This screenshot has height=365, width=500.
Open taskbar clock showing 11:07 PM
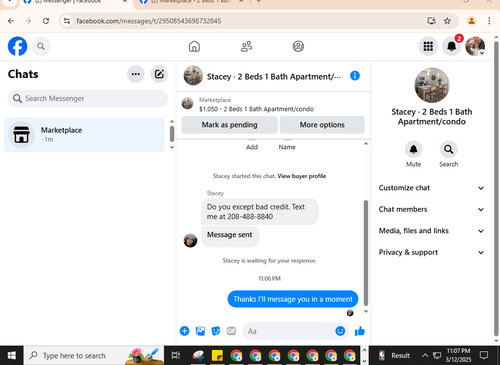[459, 355]
